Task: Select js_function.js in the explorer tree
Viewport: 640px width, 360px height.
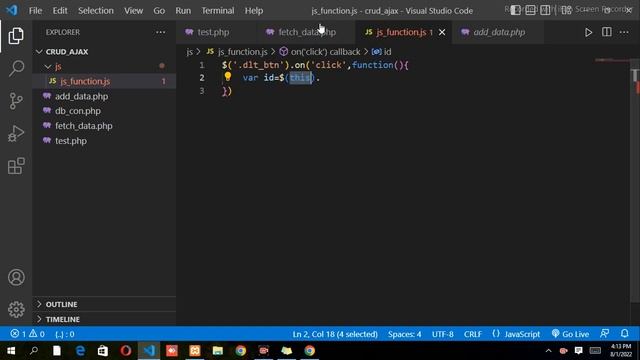Action: 85,81
